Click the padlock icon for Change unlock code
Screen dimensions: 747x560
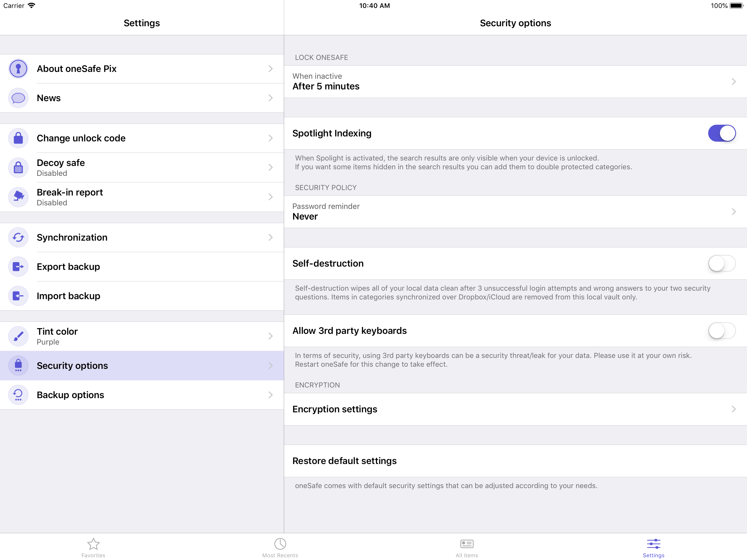point(18,138)
